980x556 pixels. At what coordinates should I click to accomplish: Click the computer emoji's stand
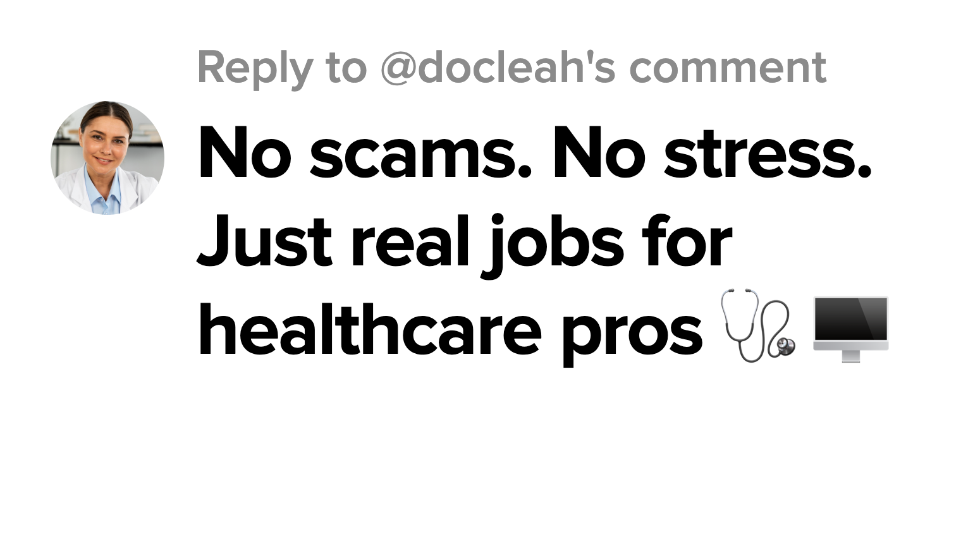851,356
